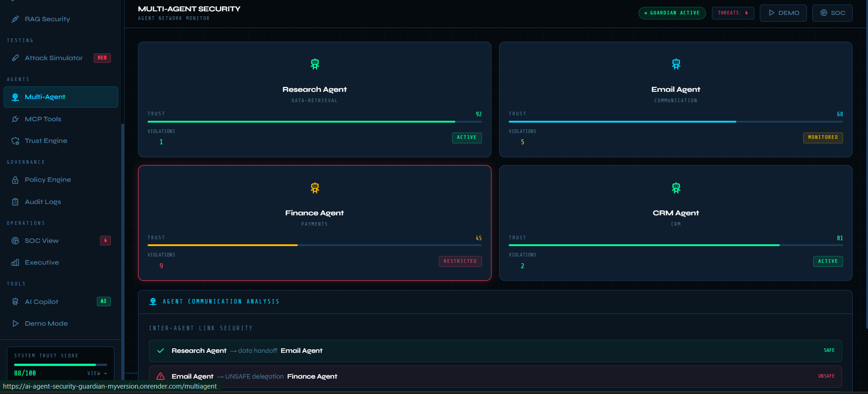Viewport: 868px width, 394px height.
Task: Click the warning triangle on Email Agent link
Action: (x=161, y=376)
